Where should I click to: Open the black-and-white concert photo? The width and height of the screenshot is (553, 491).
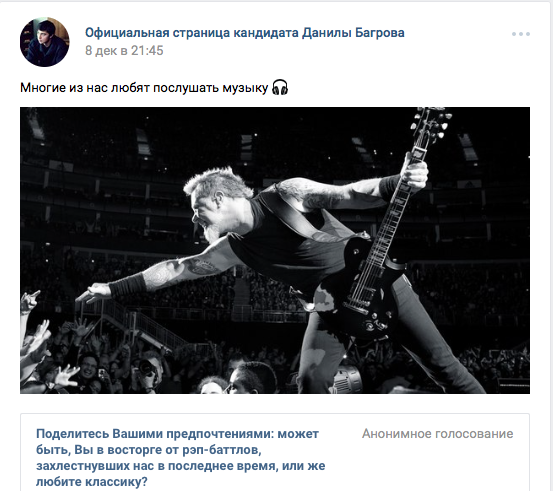[275, 250]
